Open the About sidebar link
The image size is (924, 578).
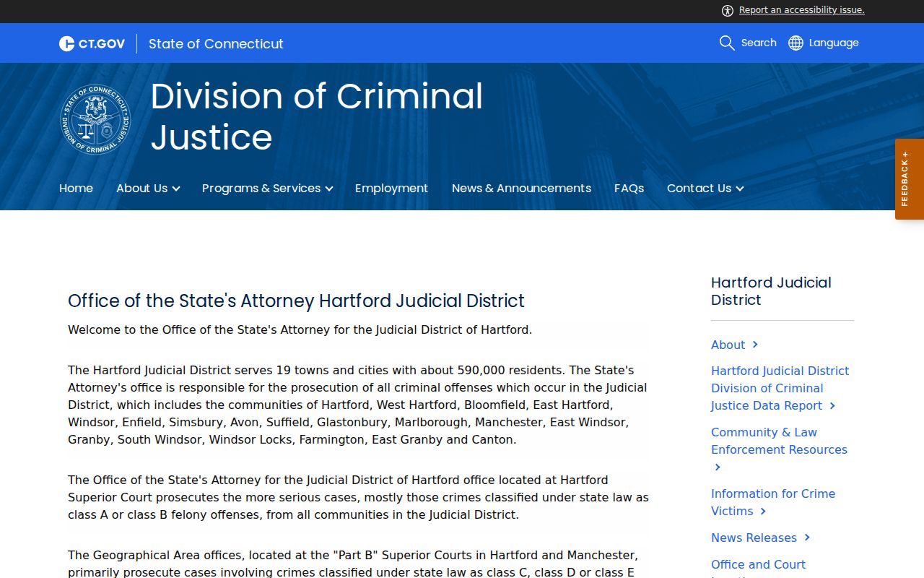tap(728, 345)
